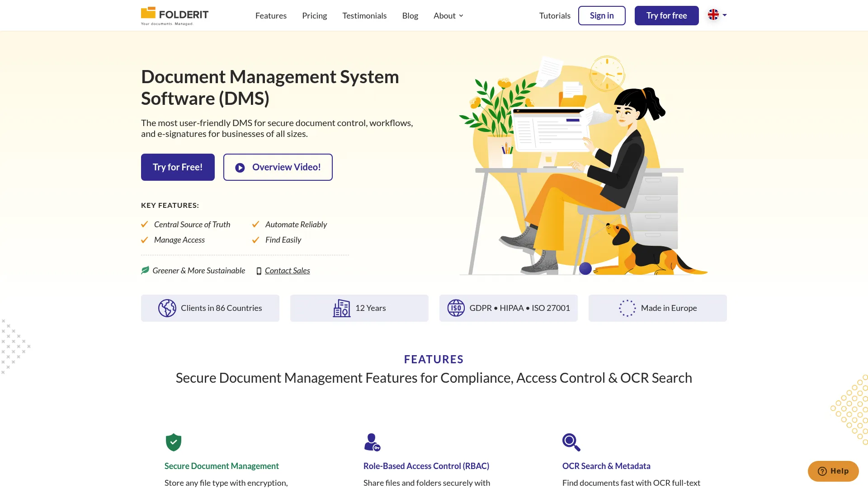Viewport: 868px width, 488px height.
Task: Open OCR Search & Metadata heading
Action: click(x=606, y=466)
